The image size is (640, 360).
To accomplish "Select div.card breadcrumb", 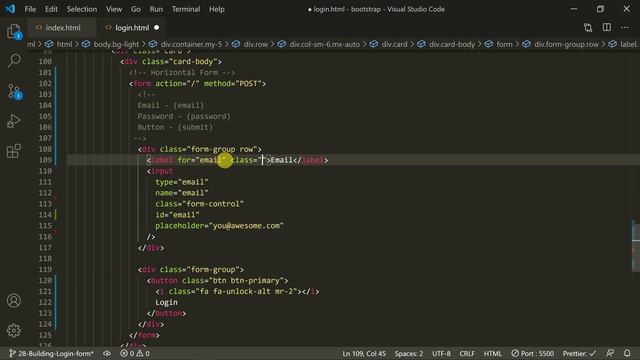I will [394, 44].
